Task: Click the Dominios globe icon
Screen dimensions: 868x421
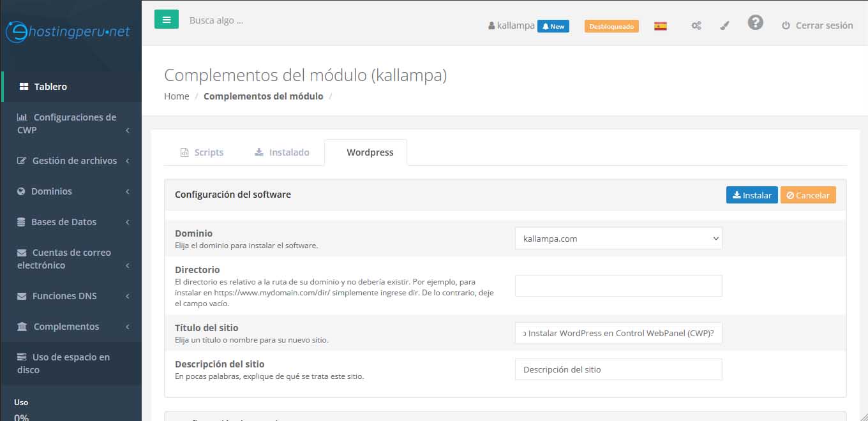Action: click(21, 191)
